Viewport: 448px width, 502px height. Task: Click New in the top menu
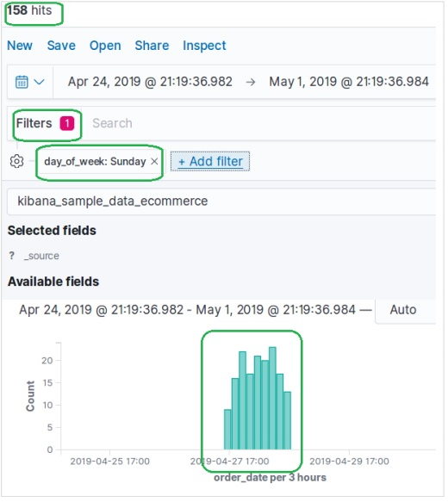click(20, 46)
